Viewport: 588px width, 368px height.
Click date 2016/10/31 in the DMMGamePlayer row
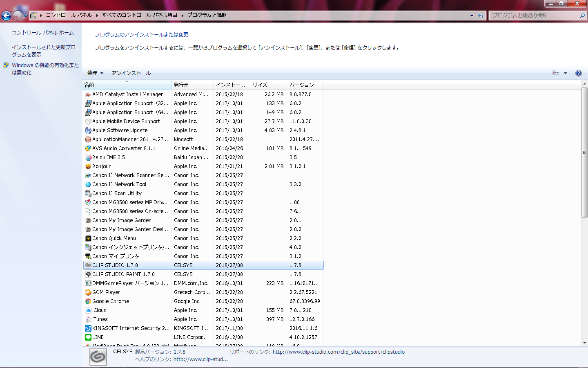[229, 283]
